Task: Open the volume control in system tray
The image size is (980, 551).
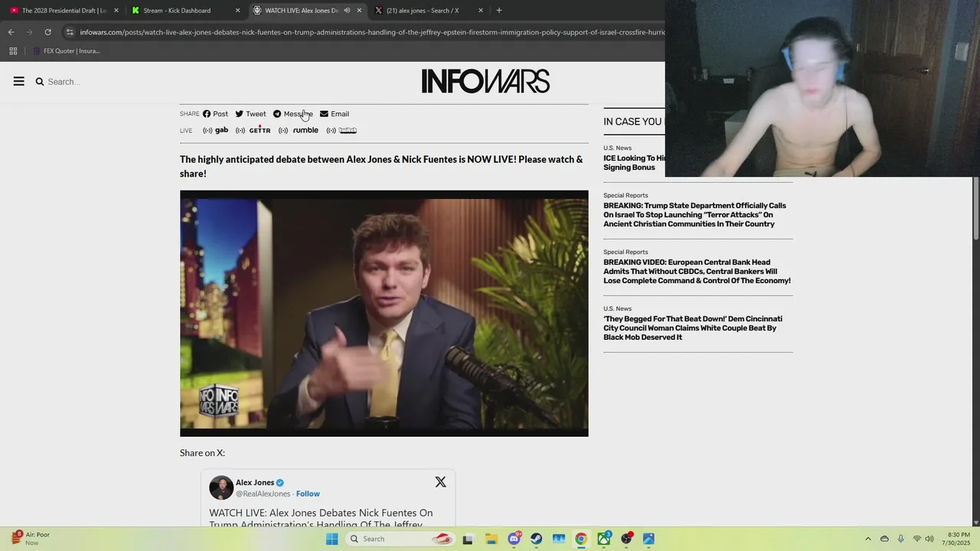Action: 929,539
